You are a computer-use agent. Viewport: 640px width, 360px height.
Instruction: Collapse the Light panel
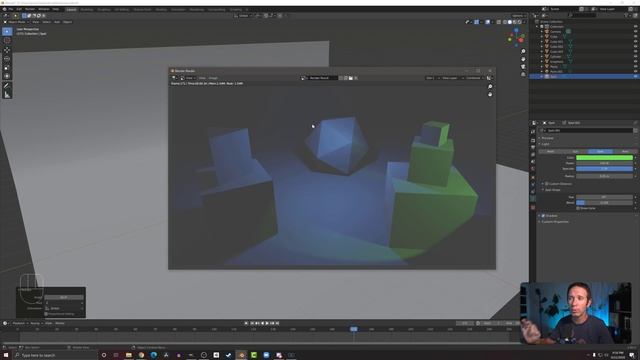545,144
